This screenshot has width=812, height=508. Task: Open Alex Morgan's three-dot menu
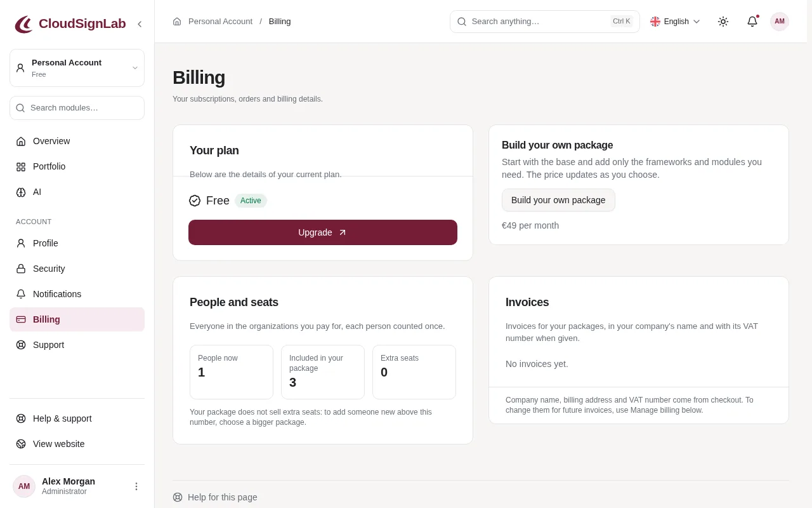[136, 486]
